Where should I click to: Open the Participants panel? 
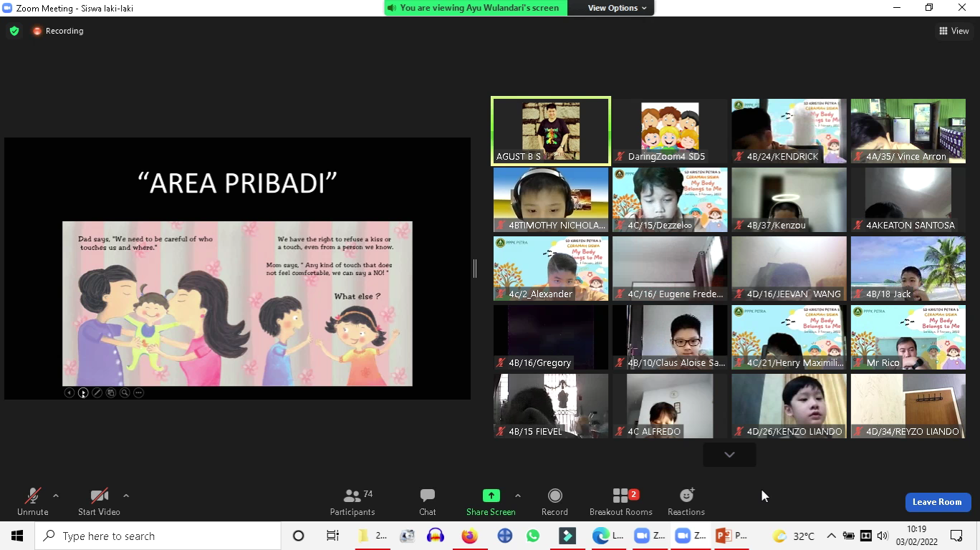click(352, 501)
